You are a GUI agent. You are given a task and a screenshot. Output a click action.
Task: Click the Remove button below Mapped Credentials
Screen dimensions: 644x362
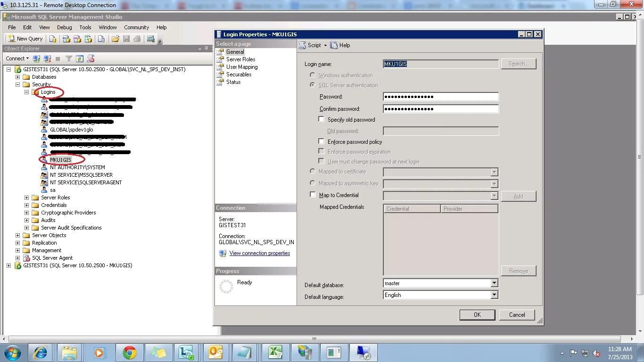tap(519, 271)
